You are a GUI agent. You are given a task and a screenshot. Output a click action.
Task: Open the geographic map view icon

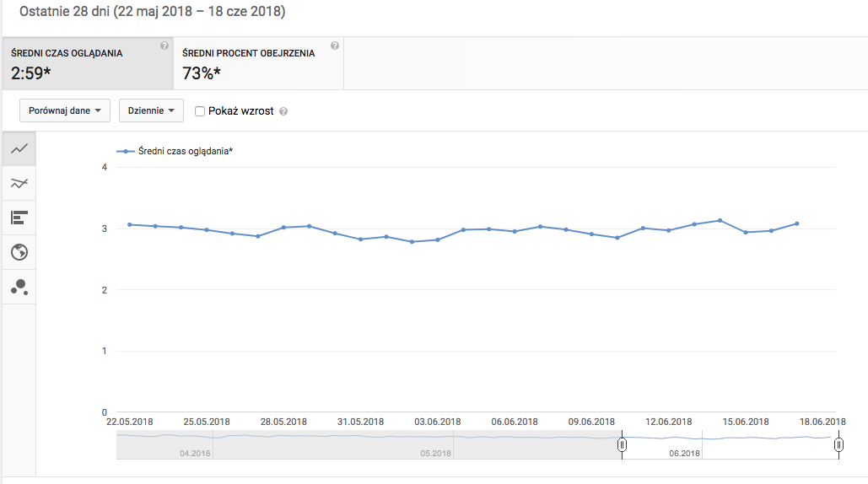click(x=19, y=252)
